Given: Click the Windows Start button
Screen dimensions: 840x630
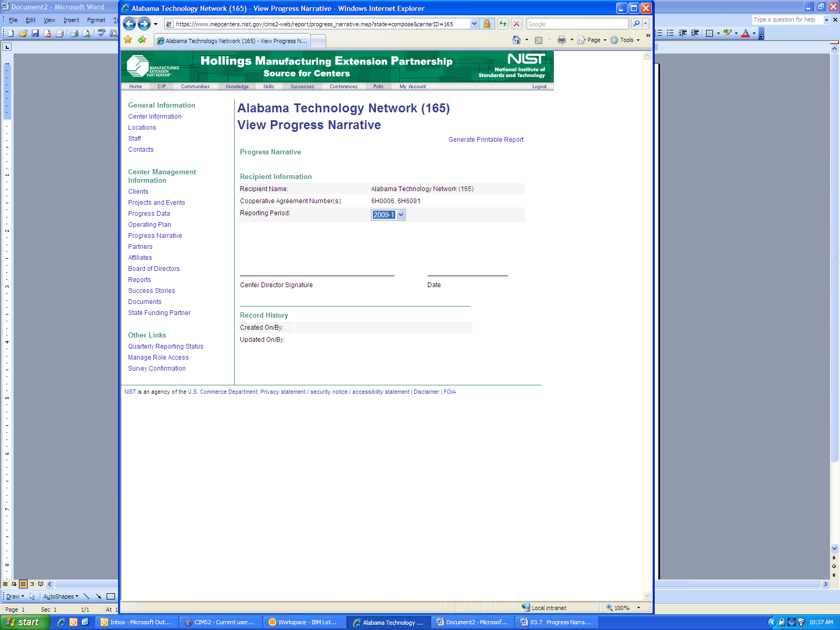Looking at the screenshot, I should pyautogui.click(x=25, y=622).
